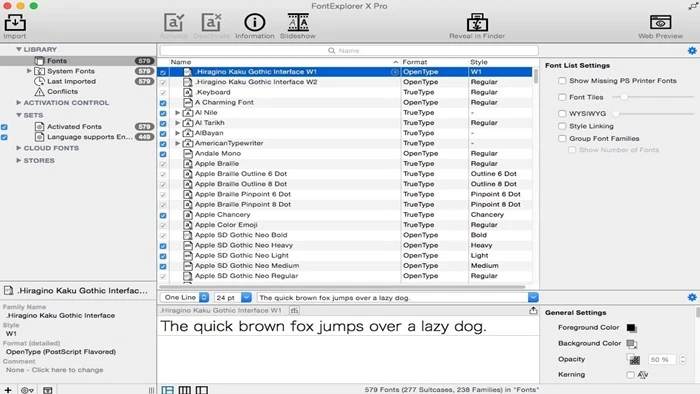
Task: Click the share icon above the preview
Action: (533, 310)
